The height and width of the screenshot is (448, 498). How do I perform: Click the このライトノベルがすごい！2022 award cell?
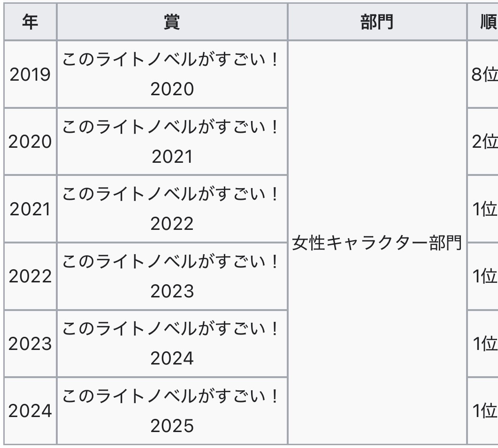tap(172, 209)
